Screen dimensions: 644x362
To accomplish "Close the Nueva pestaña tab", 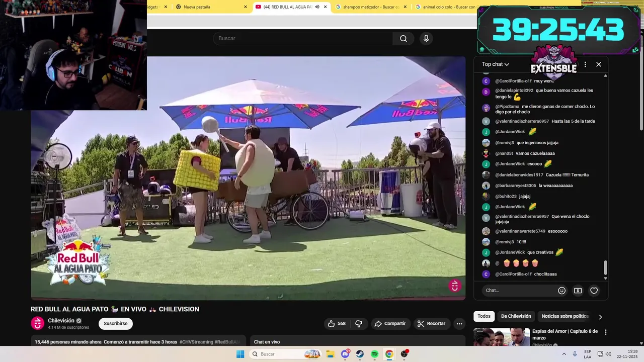I will (246, 7).
